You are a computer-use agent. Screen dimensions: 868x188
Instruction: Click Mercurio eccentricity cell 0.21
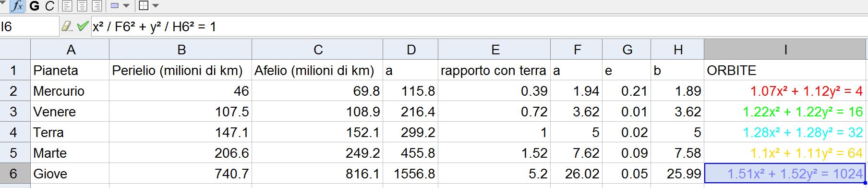(627, 91)
